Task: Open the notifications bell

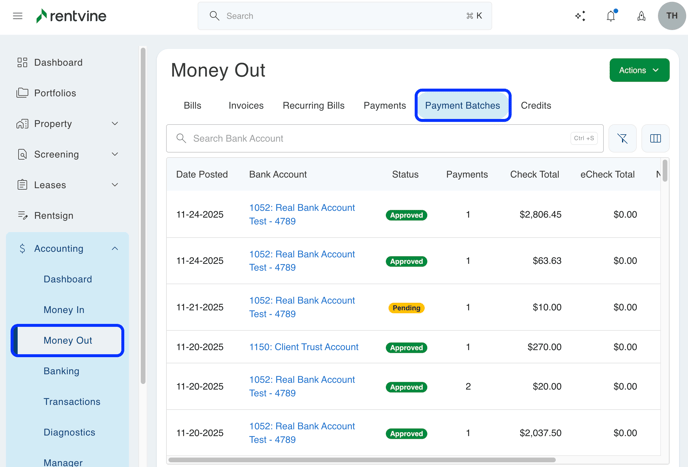Action: click(611, 16)
